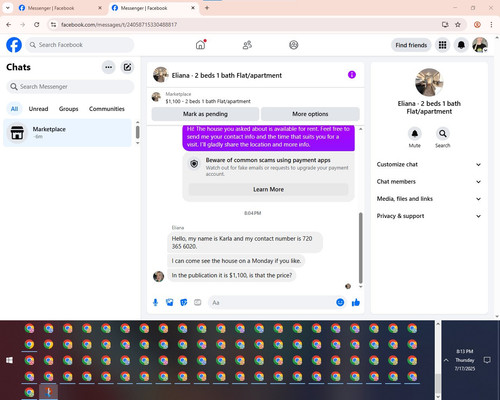
Task: Click the browser address bar URL
Action: click(119, 25)
